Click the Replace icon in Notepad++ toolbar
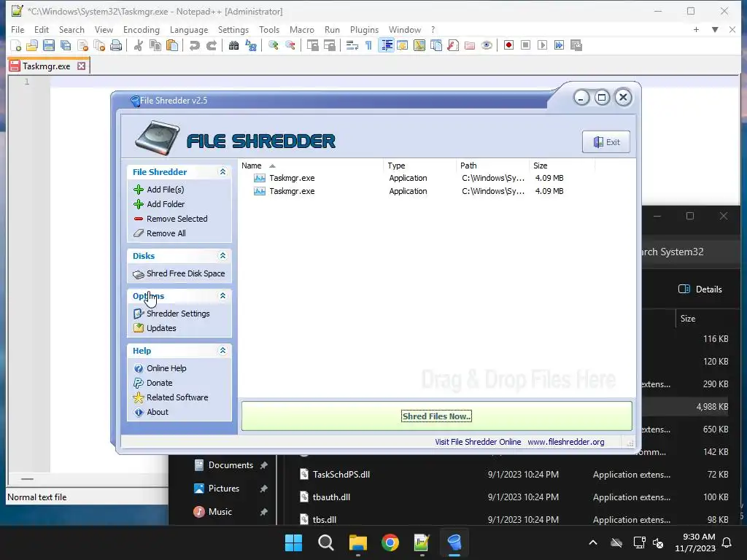This screenshot has height=560, width=747. [251, 45]
